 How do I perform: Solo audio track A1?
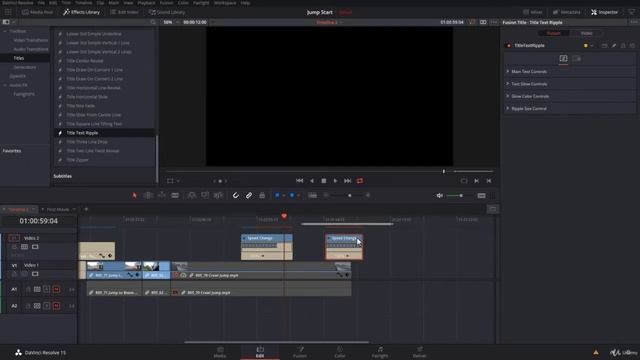click(x=47, y=289)
